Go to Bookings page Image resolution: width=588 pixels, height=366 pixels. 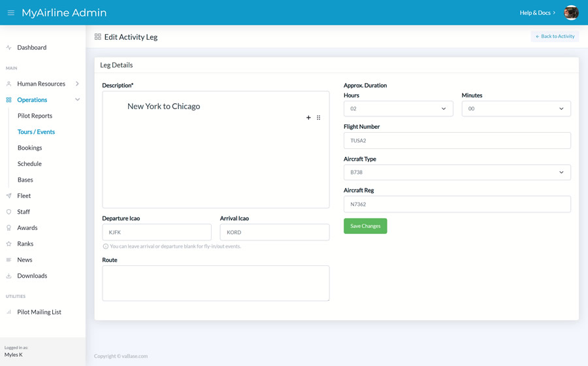[29, 148]
